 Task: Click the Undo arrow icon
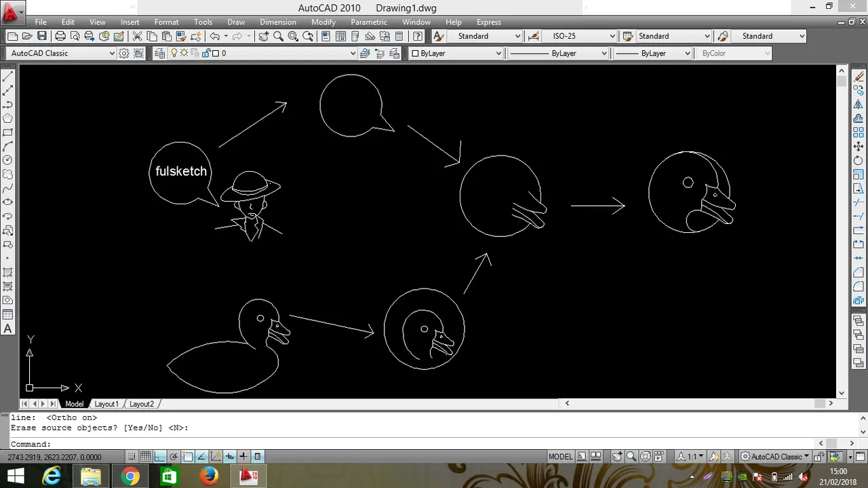214,36
